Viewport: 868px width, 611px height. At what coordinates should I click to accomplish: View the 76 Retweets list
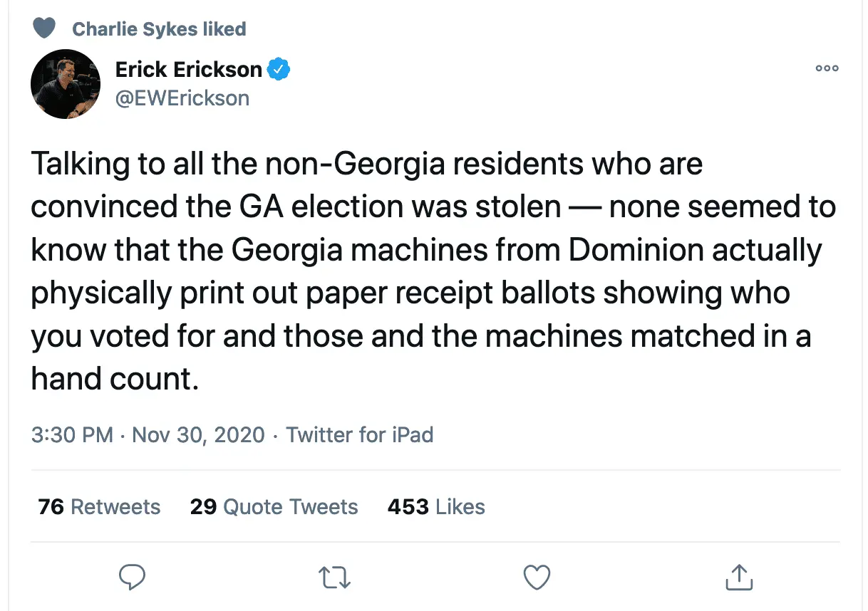(99, 507)
